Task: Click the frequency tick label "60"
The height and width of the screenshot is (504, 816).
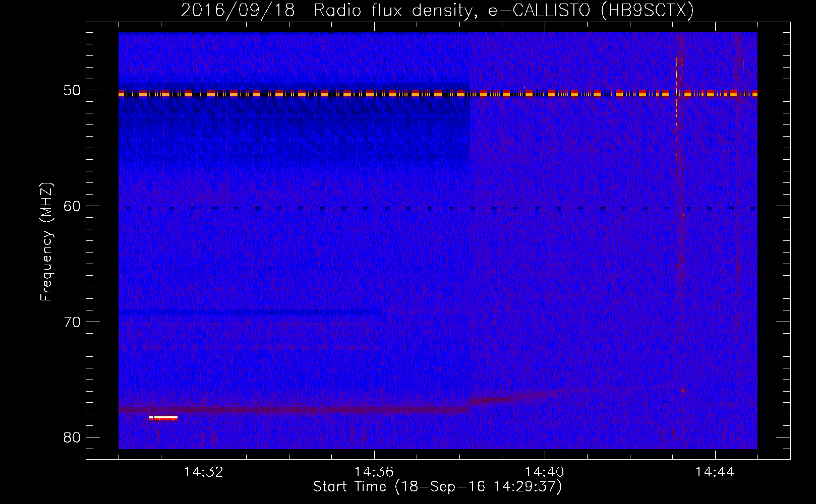Action: point(72,206)
